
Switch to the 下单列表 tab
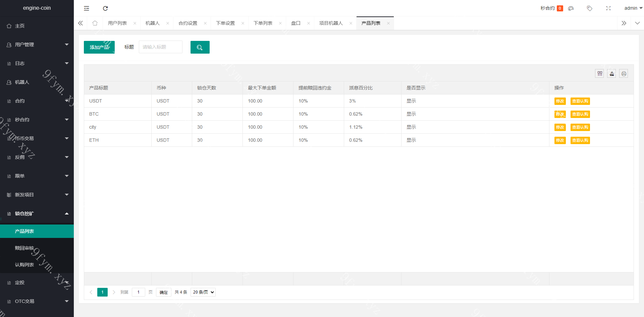click(x=263, y=23)
